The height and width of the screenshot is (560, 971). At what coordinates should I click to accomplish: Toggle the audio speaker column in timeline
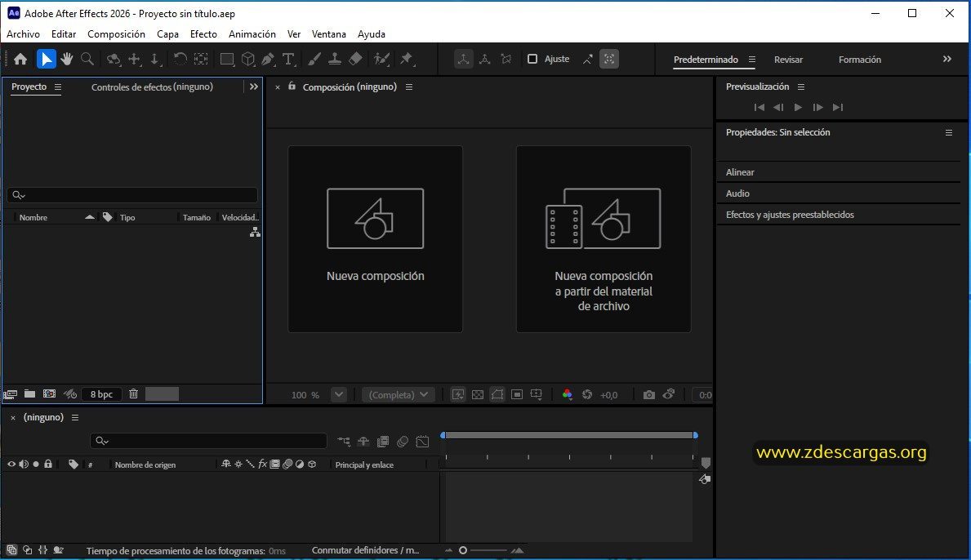tap(24, 464)
